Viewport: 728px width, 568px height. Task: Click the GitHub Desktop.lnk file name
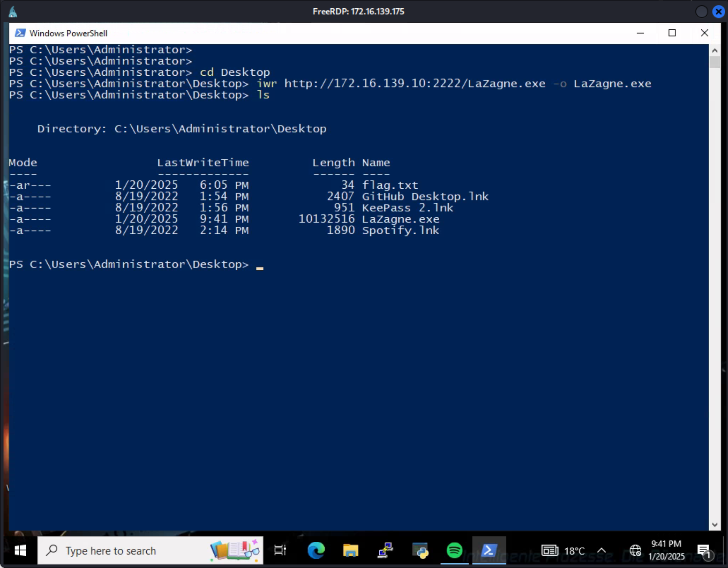pyautogui.click(x=425, y=197)
